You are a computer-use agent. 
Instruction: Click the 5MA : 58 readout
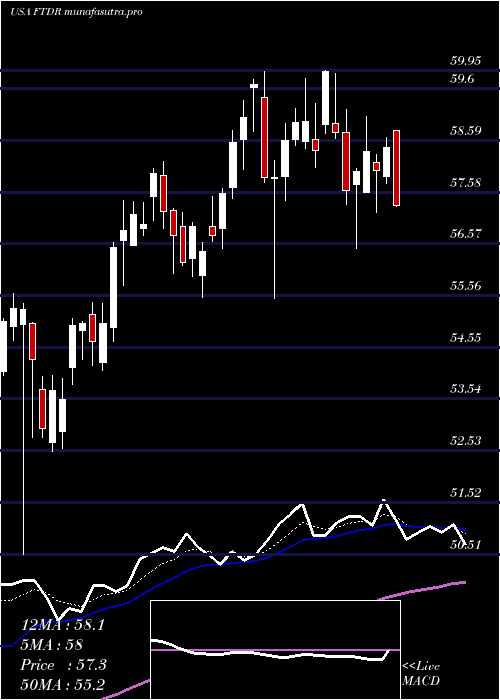click(51, 645)
